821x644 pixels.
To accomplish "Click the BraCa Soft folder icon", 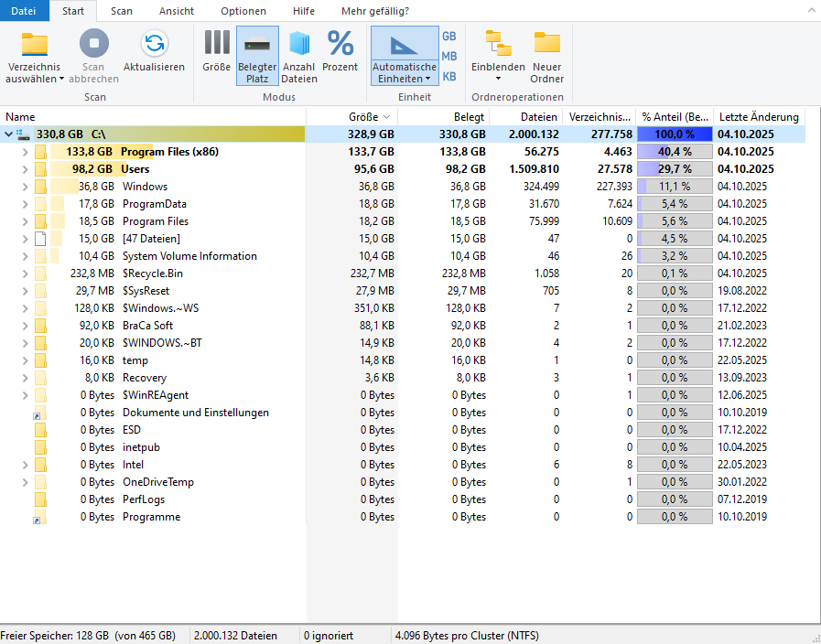I will tap(40, 326).
